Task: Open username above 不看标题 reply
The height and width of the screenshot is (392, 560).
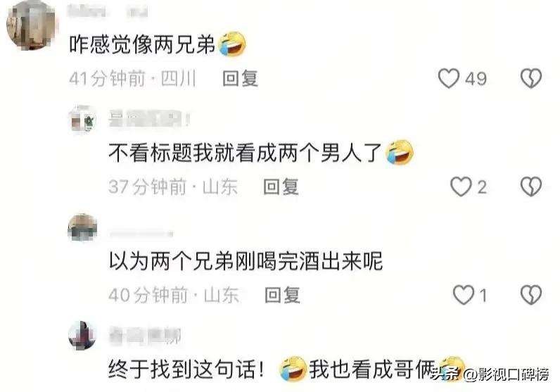Action: tap(149, 119)
